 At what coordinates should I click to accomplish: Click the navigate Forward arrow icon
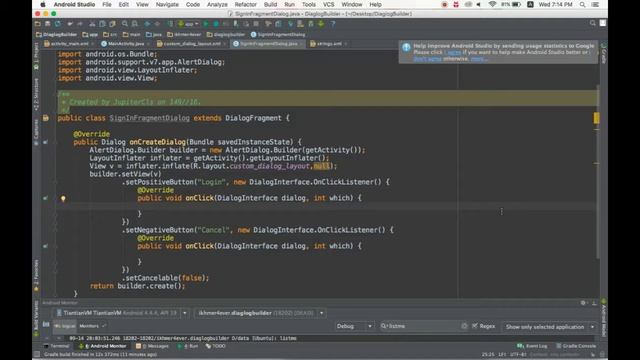[157, 24]
